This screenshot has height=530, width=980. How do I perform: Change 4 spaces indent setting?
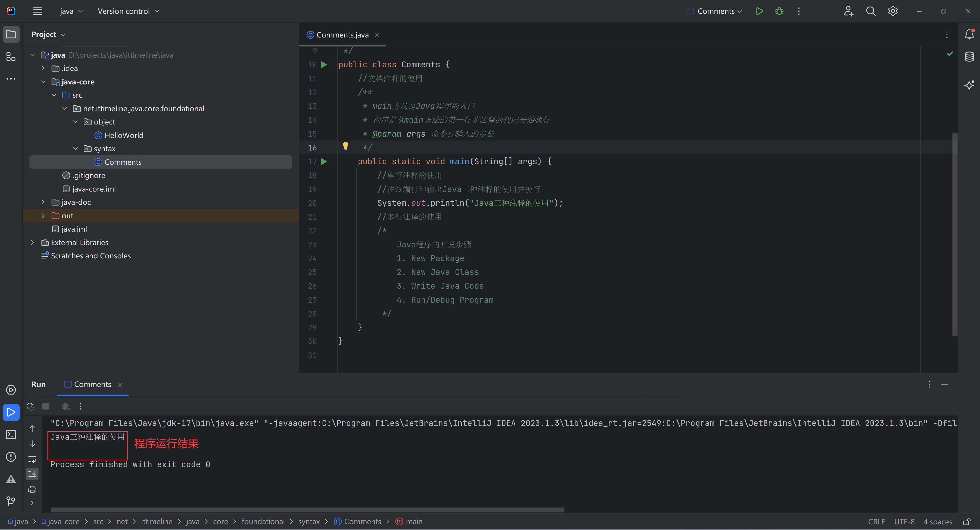click(938, 522)
